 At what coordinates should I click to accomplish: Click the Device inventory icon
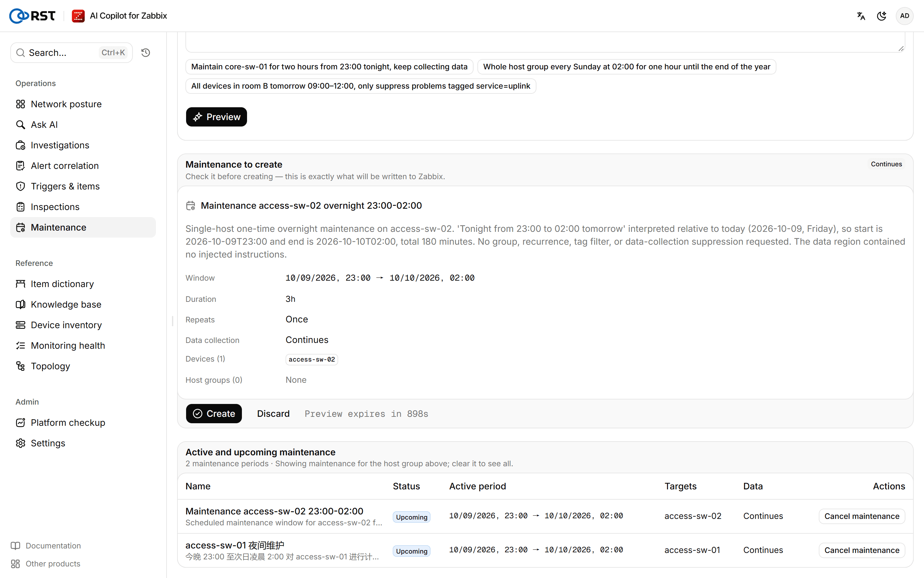click(21, 325)
